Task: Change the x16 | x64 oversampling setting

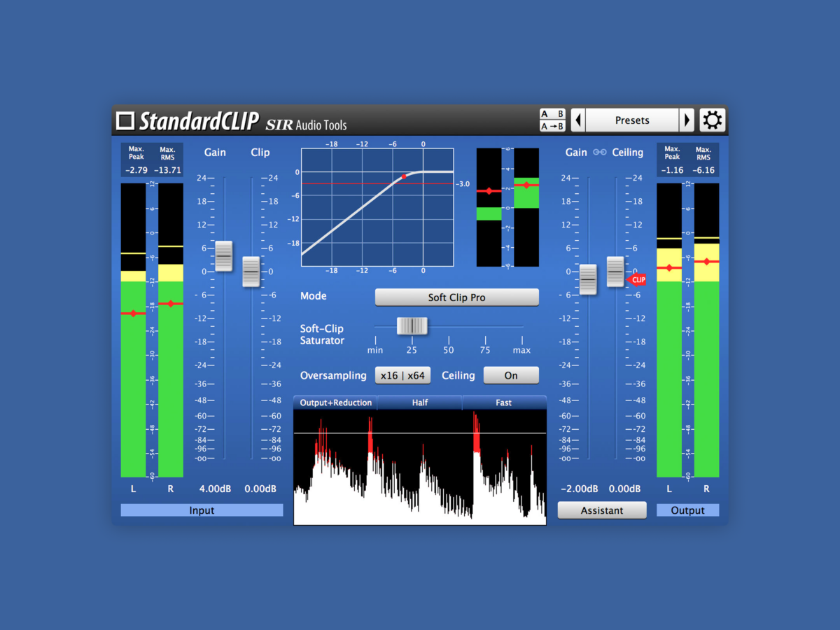Action: click(x=402, y=375)
